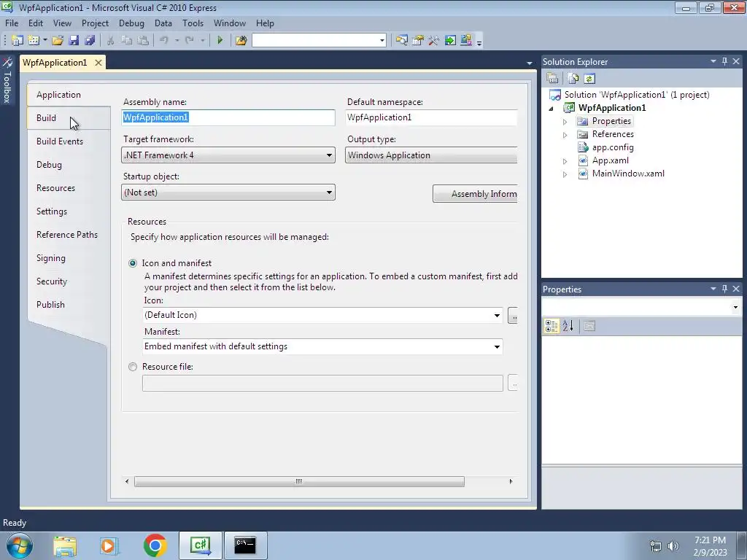Click the Extension Manager toolbar icon
Viewport: 747px width, 560px height.
[466, 41]
